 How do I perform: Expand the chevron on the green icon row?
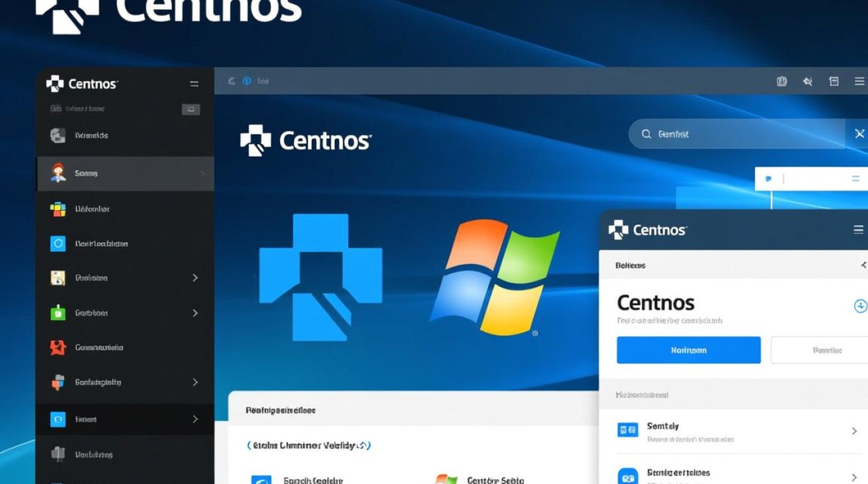195,313
